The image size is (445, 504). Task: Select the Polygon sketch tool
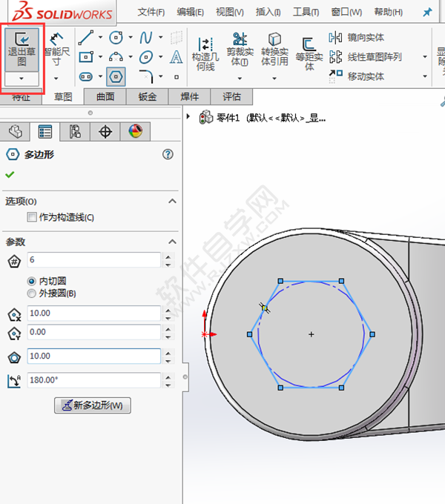tap(115, 76)
